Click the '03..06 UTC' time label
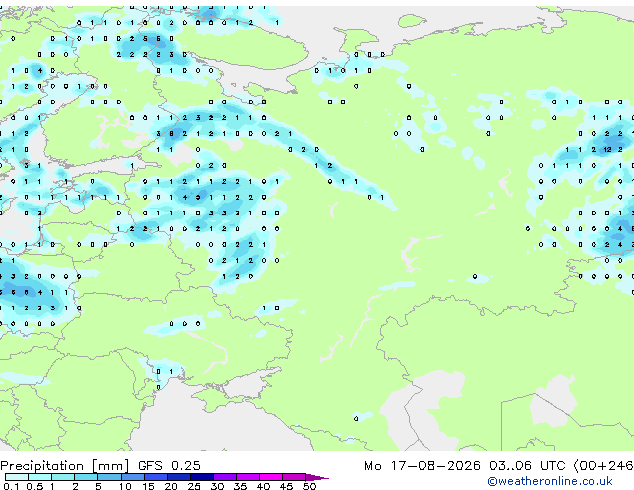Image resolution: width=634 pixels, height=490 pixels. point(526,466)
